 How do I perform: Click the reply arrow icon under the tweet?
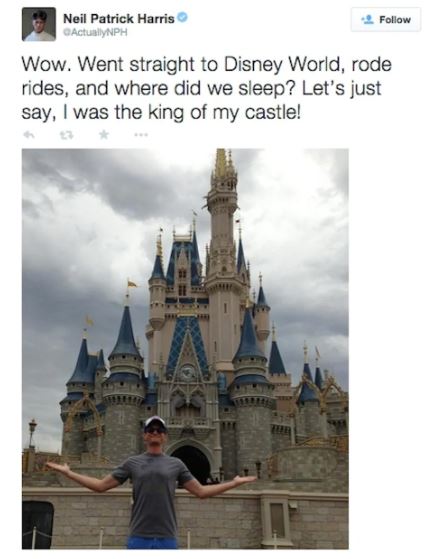coord(28,135)
